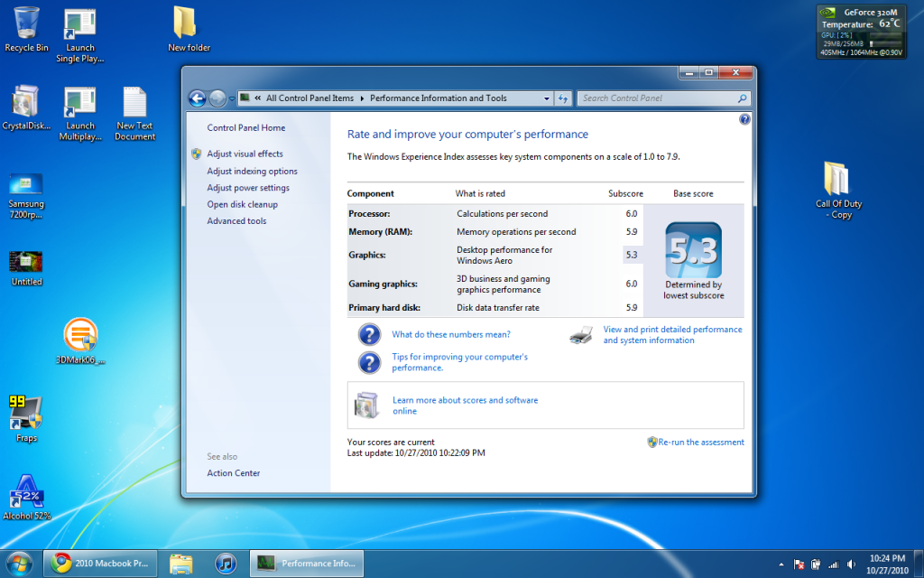Open Help via the blue question icon
The width and height of the screenshot is (924, 578).
click(x=744, y=120)
